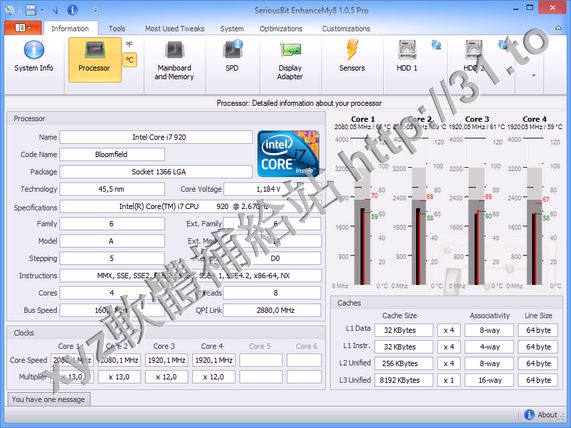Click the L2 Unified size 256 KBytes
The height and width of the screenshot is (428, 571).
403,364
